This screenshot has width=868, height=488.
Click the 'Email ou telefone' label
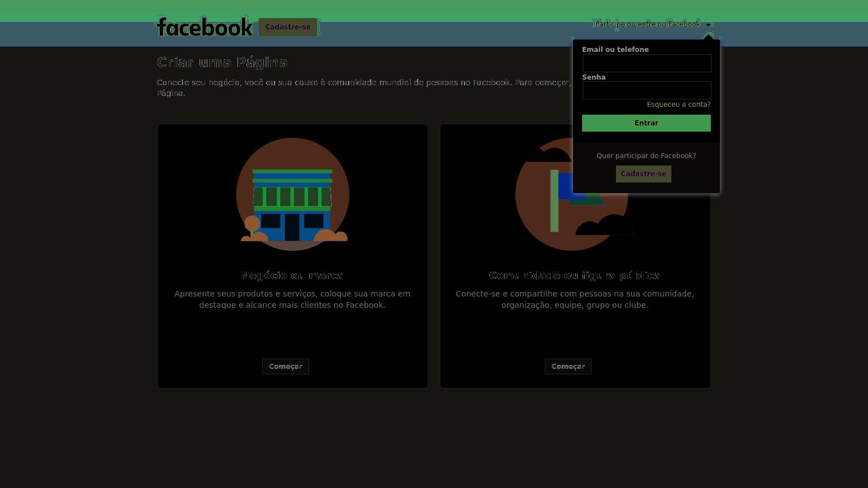pyautogui.click(x=615, y=50)
